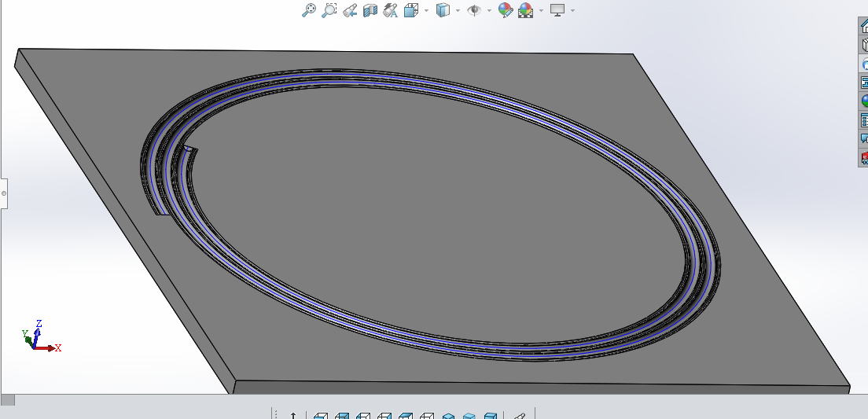Click the sixth standard view cube icon (Bottom)
The height and width of the screenshot is (419, 868).
(427, 416)
